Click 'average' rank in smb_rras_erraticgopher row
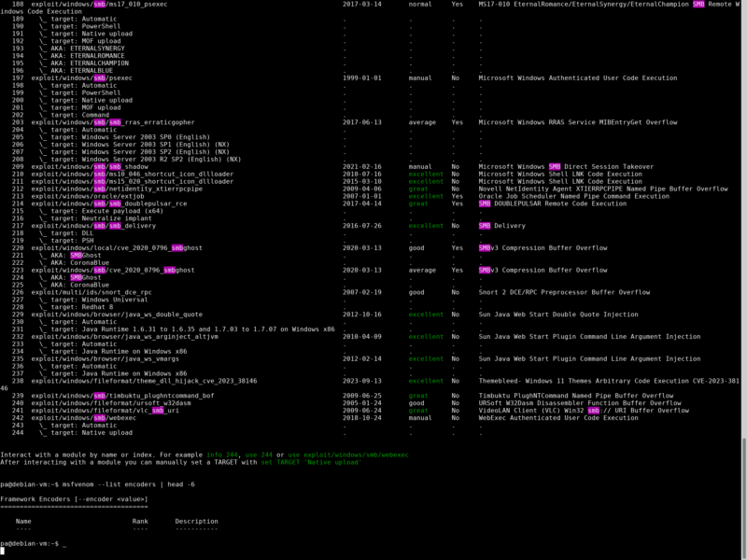 pyautogui.click(x=422, y=122)
